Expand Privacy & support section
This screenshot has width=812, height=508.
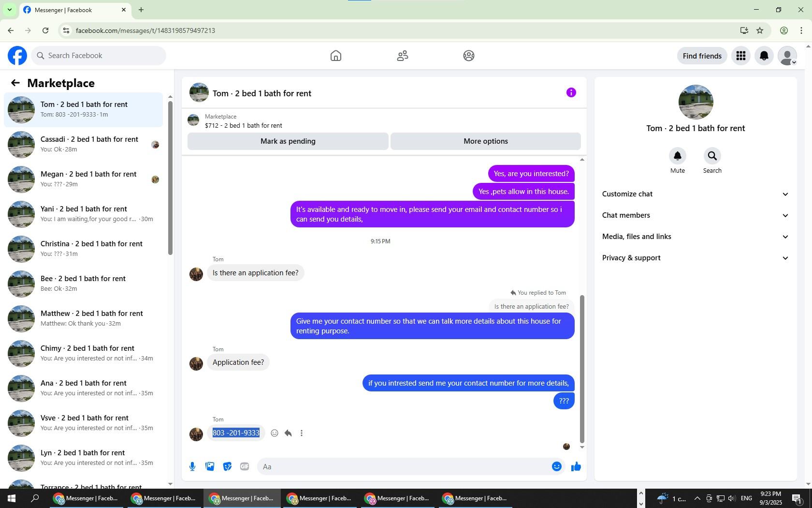(696, 258)
